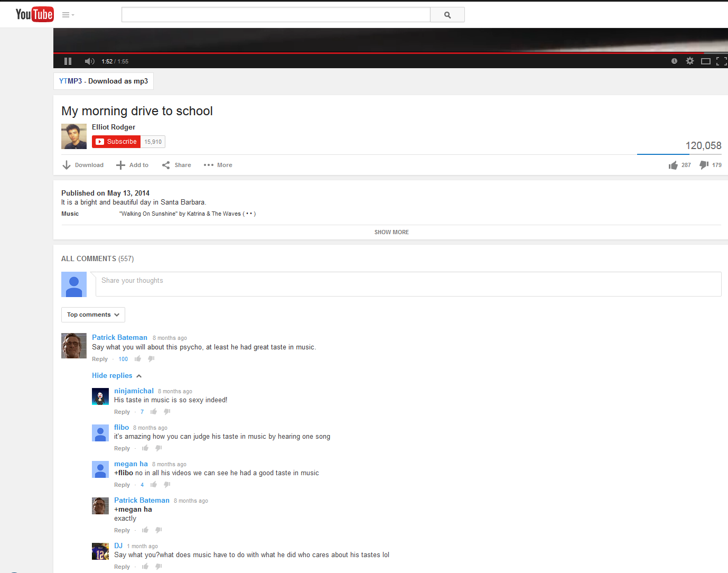Viewport: 728px width, 573px height.
Task: Switch player to theater mode
Action: [x=706, y=61]
